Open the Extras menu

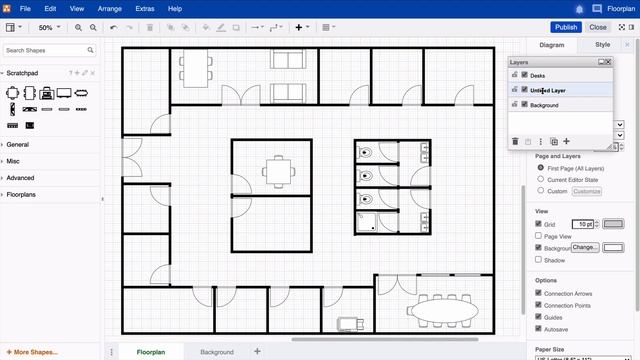tap(145, 9)
